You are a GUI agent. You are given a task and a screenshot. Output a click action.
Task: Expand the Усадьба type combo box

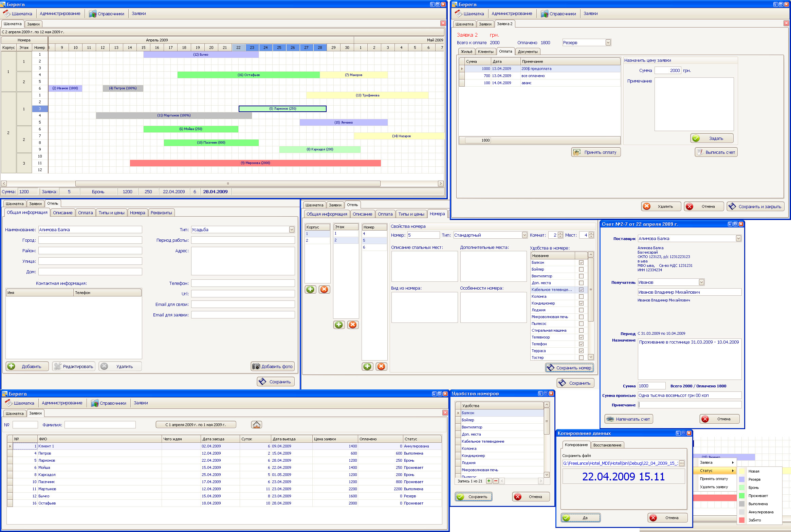[x=292, y=230]
